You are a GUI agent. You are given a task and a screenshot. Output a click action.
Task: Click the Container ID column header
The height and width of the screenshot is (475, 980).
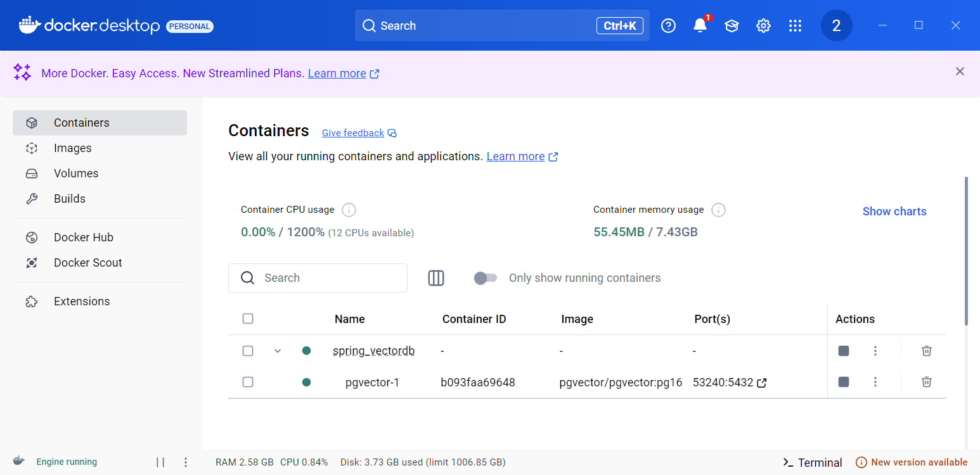(x=474, y=319)
